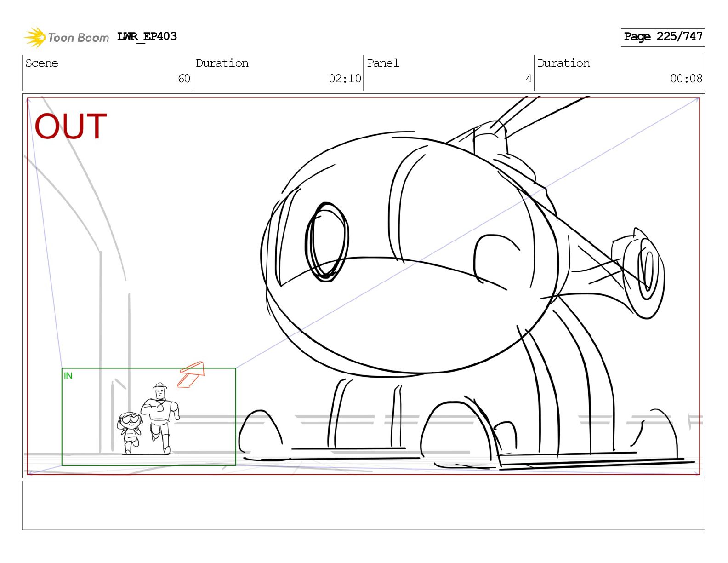Click the Panel header label
This screenshot has height=563, width=728.
pyautogui.click(x=383, y=63)
